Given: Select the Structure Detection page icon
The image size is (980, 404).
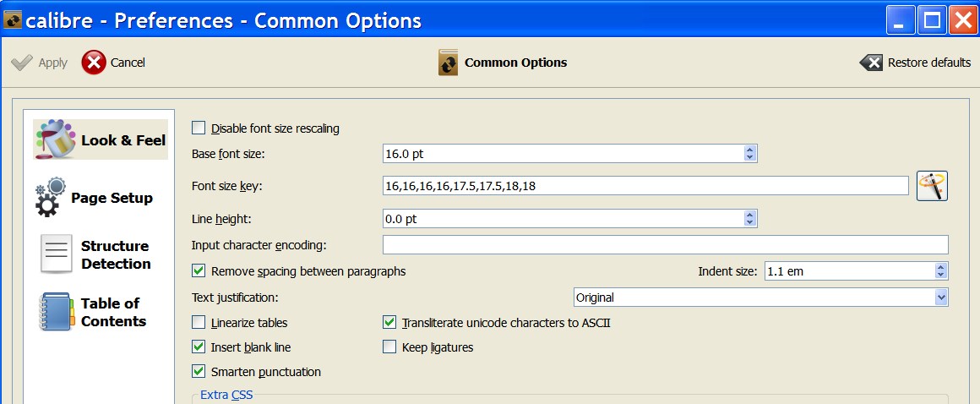Looking at the screenshot, I should 57,254.
